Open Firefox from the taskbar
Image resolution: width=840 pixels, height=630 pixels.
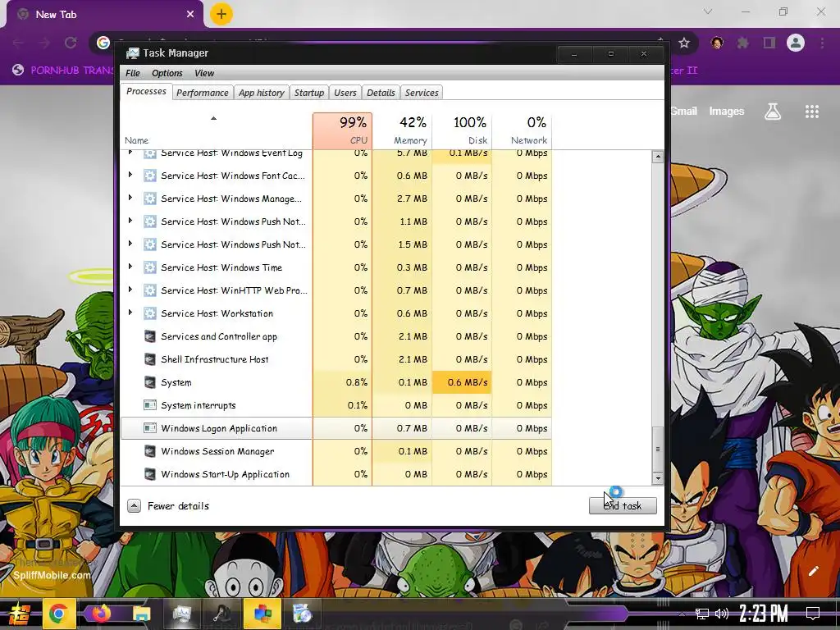point(100,614)
